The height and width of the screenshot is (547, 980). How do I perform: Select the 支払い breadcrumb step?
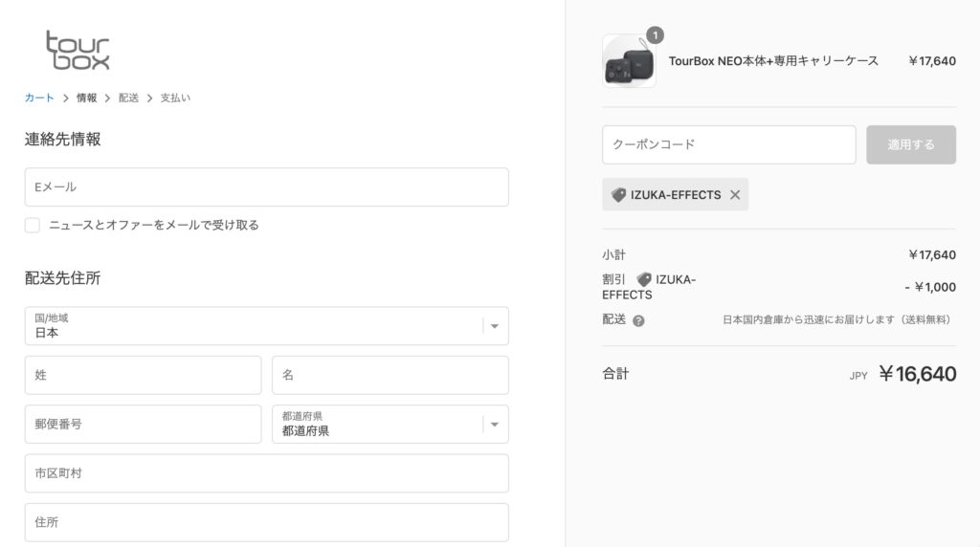click(176, 98)
